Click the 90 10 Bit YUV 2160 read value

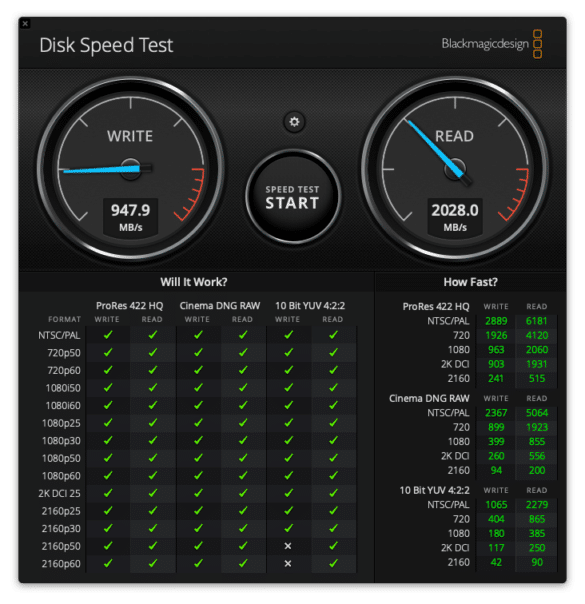coord(537,562)
